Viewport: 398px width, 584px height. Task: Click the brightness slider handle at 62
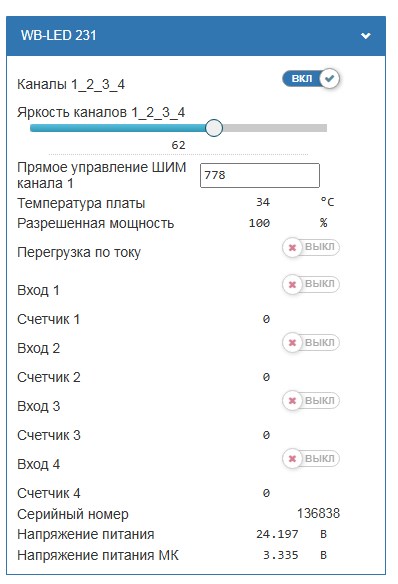(x=214, y=128)
